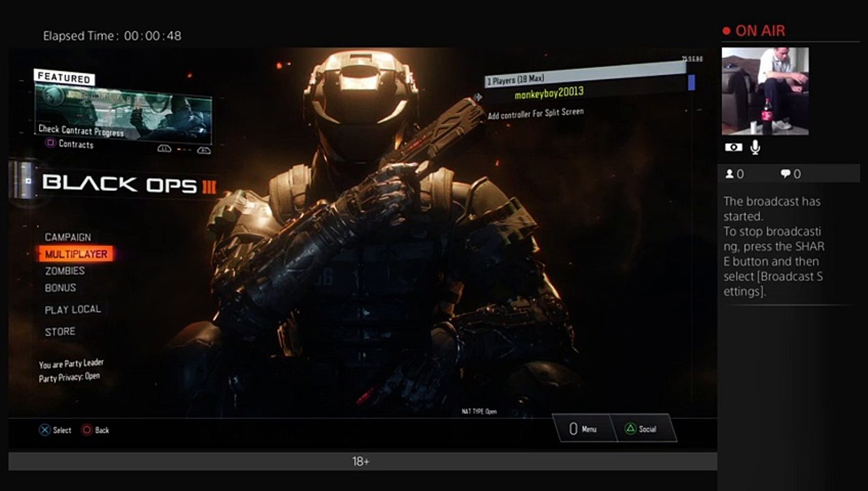Open the Menu button in footer
Screen dimensions: 868x491
(583, 429)
